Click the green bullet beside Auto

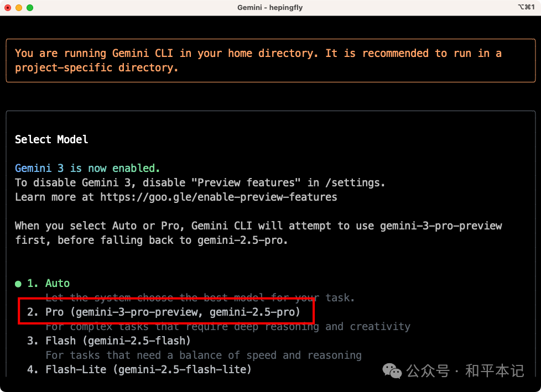(x=18, y=284)
